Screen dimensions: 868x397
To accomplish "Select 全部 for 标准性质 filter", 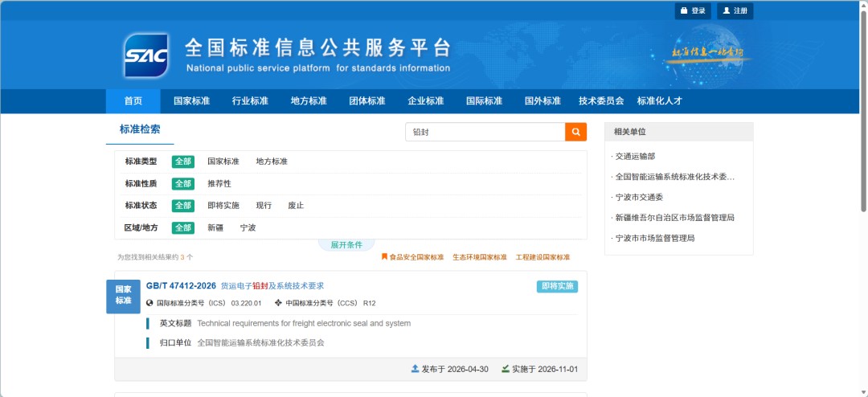I will click(182, 184).
